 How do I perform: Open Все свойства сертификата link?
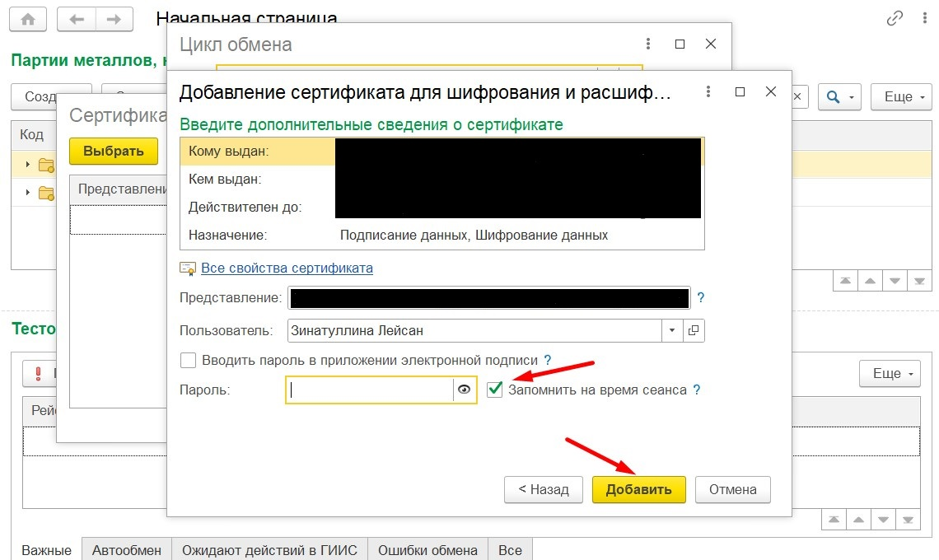(x=287, y=268)
